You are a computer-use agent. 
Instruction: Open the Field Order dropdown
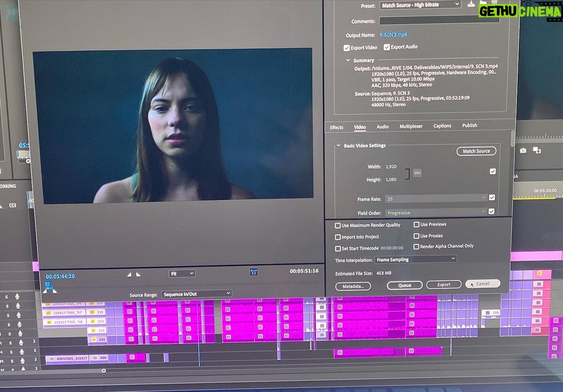tap(436, 213)
